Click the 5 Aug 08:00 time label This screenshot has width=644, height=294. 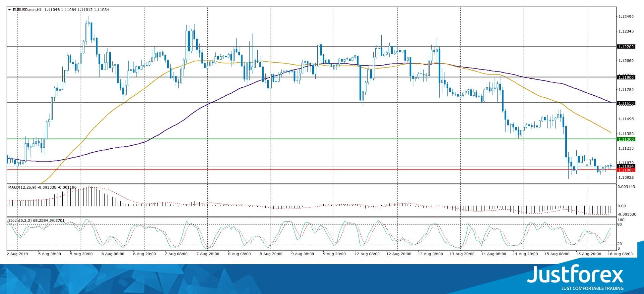[50, 254]
